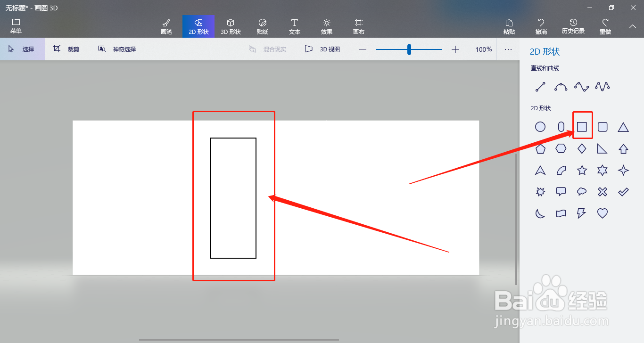Select the five-point curve tool
This screenshot has width=644, height=343.
pos(603,87)
